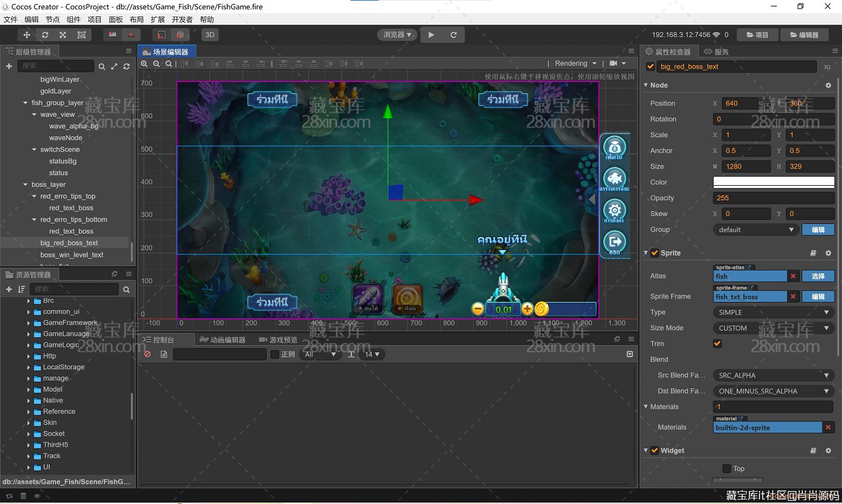Remove the fish atlas reference
Screen dimensions: 842x504
[x=793, y=276]
